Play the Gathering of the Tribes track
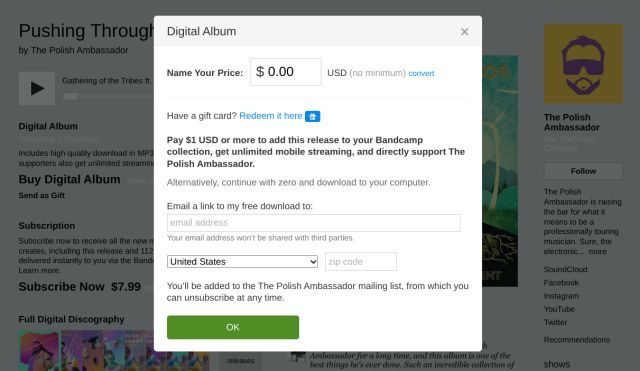This screenshot has width=640, height=371. (x=37, y=88)
